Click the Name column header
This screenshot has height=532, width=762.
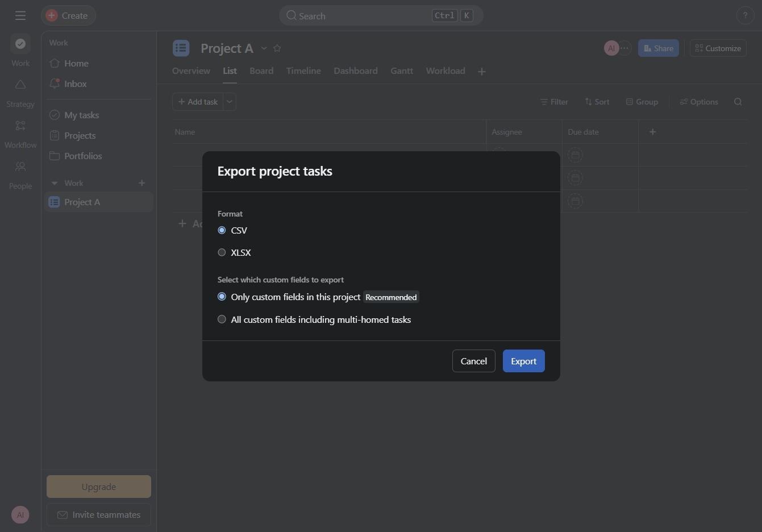click(329, 132)
